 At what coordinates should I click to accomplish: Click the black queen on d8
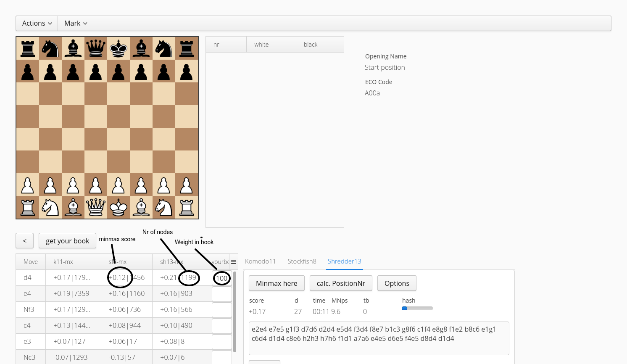coord(96,48)
